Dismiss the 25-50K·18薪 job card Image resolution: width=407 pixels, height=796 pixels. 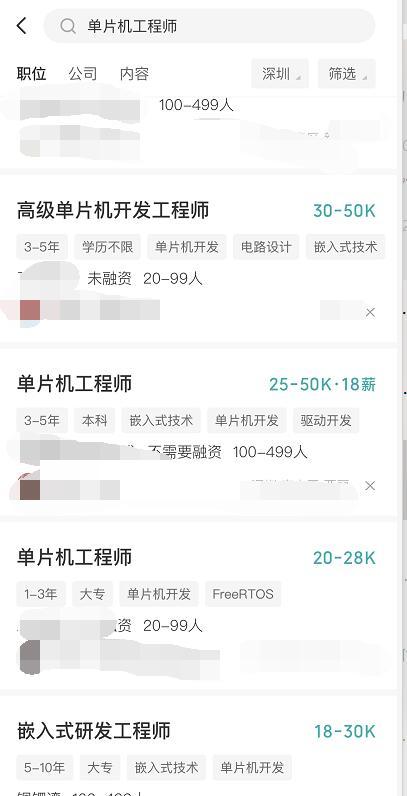[x=370, y=486]
